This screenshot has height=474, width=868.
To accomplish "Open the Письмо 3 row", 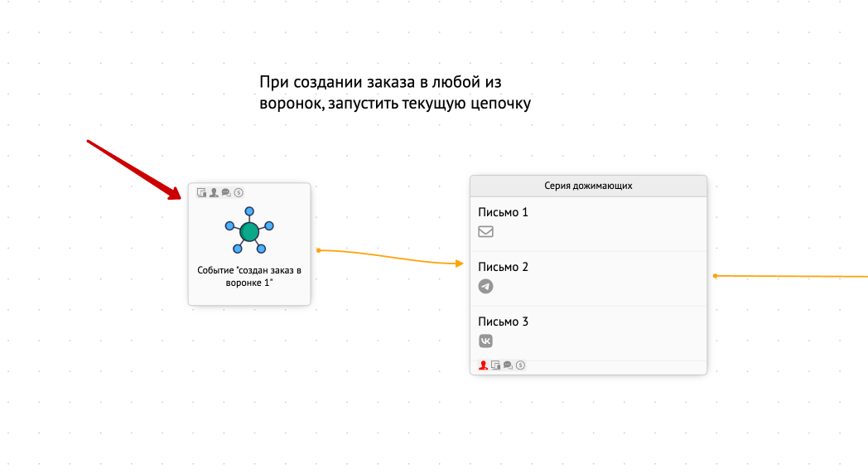I will point(588,333).
